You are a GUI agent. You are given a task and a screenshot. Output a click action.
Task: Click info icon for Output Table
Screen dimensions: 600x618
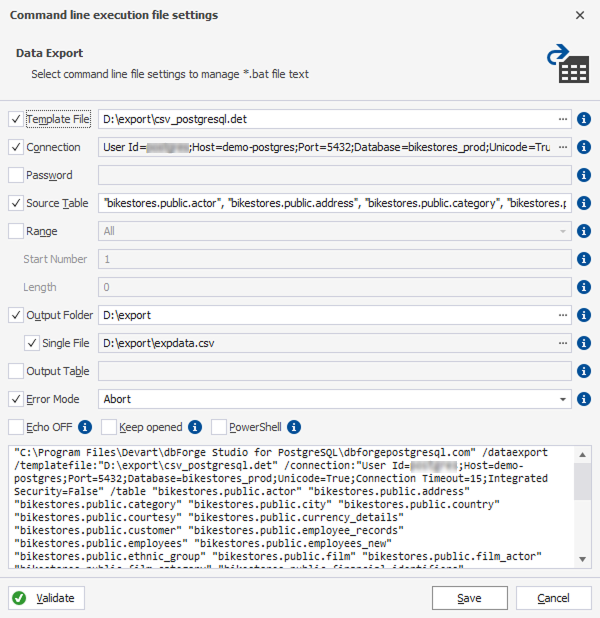tap(583, 371)
